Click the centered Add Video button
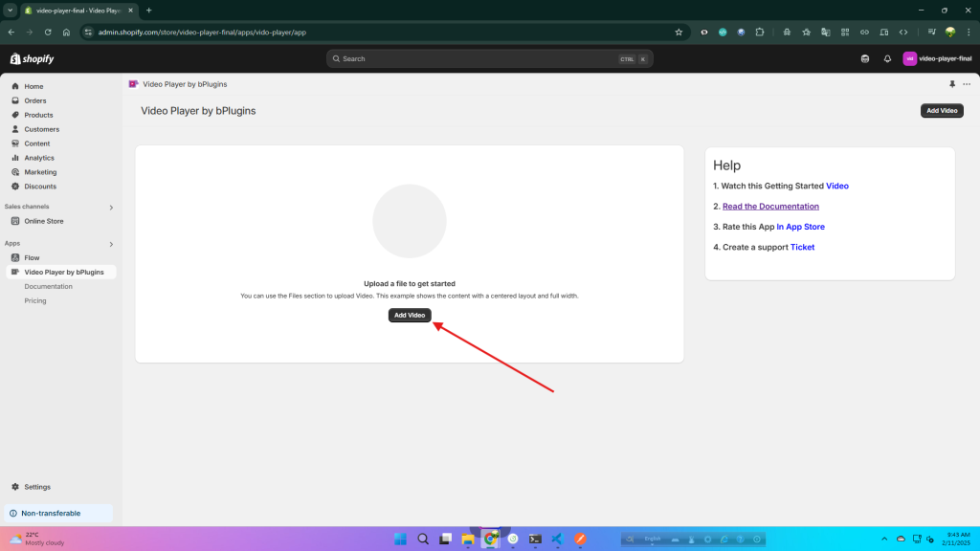The height and width of the screenshot is (551, 980). tap(410, 316)
